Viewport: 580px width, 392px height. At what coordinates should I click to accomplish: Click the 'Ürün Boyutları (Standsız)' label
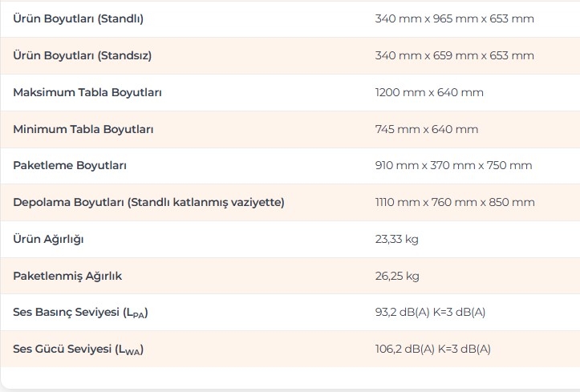point(82,55)
